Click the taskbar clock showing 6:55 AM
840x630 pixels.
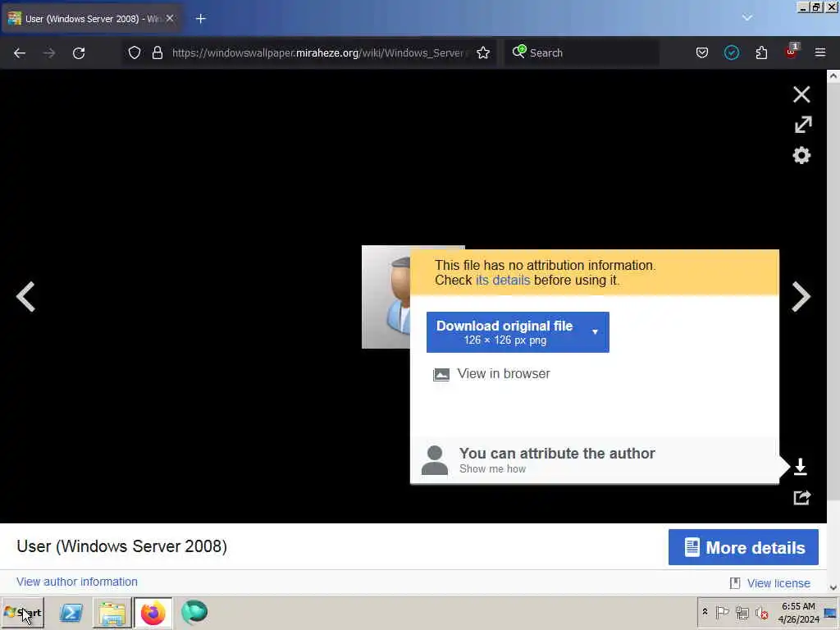pos(798,613)
